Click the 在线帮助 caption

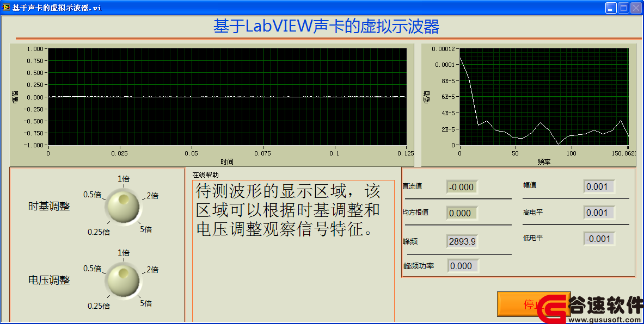coord(205,175)
